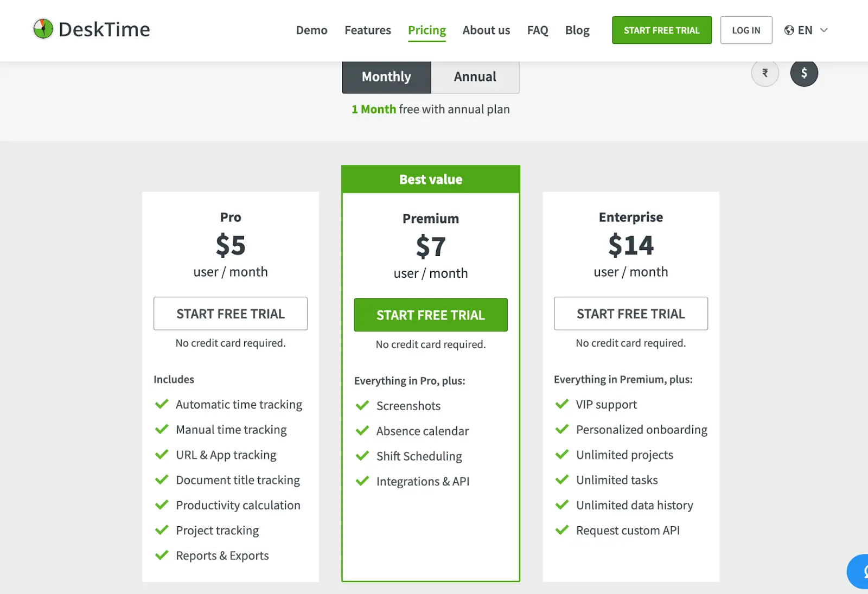Image resolution: width=868 pixels, height=594 pixels.
Task: Go to the Features page
Action: (368, 30)
